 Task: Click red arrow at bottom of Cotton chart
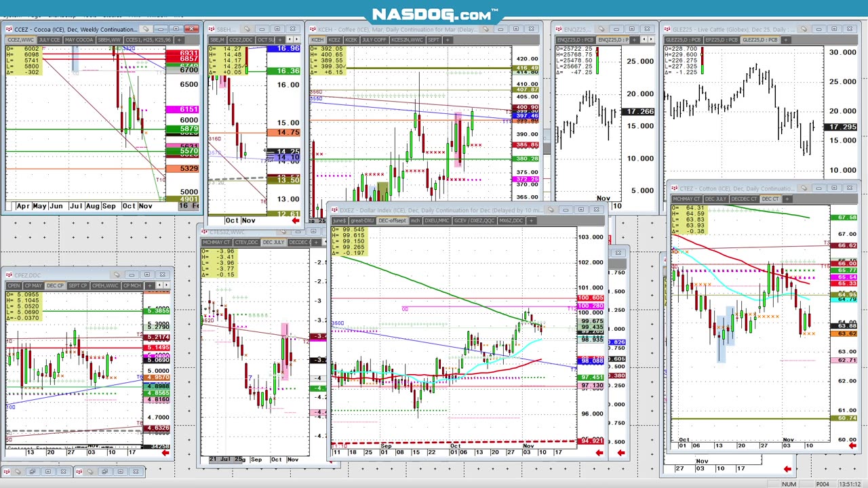pos(852,445)
